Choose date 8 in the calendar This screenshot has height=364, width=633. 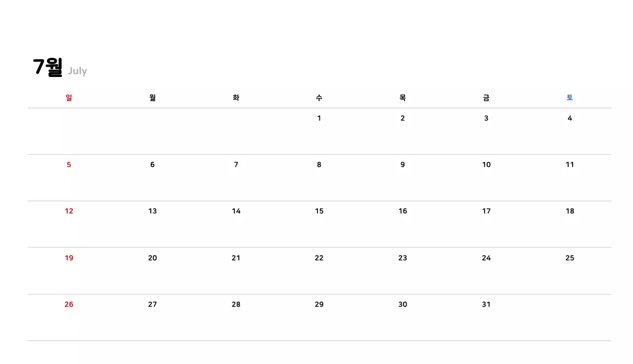click(319, 164)
